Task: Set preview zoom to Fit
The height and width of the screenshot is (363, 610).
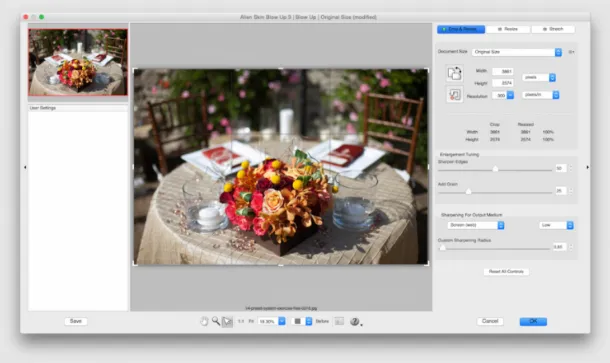Action: pyautogui.click(x=251, y=321)
